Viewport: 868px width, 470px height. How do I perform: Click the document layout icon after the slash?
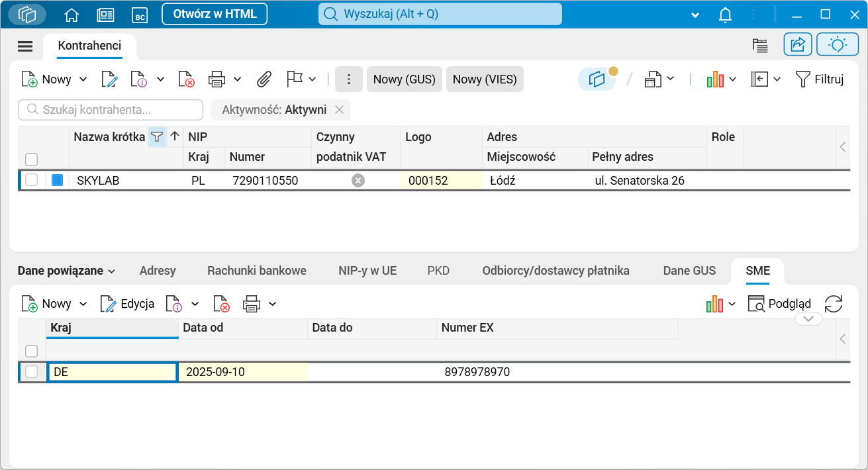(653, 79)
